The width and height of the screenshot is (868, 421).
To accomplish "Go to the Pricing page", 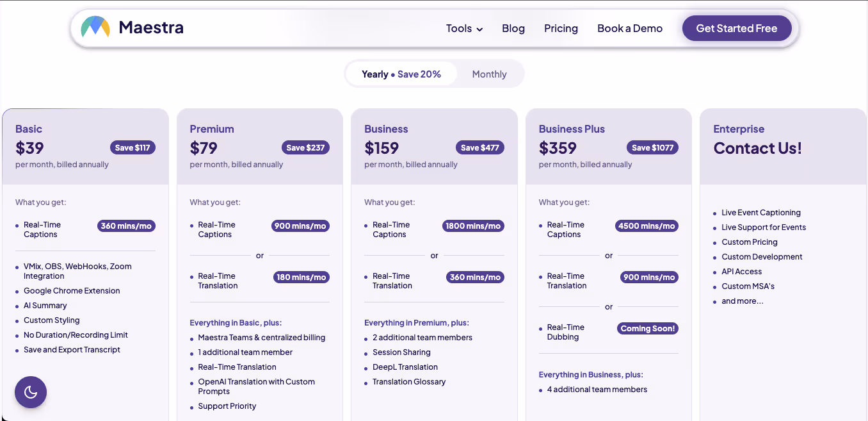I will click(561, 28).
